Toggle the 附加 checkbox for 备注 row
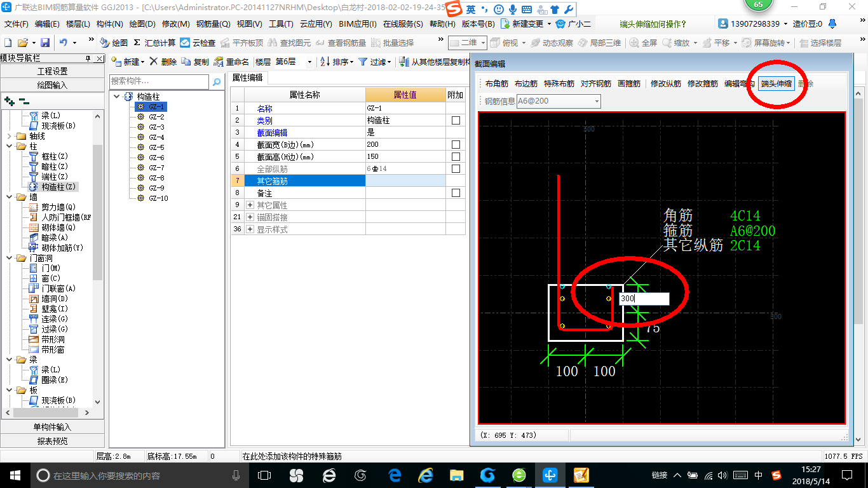 click(x=456, y=193)
